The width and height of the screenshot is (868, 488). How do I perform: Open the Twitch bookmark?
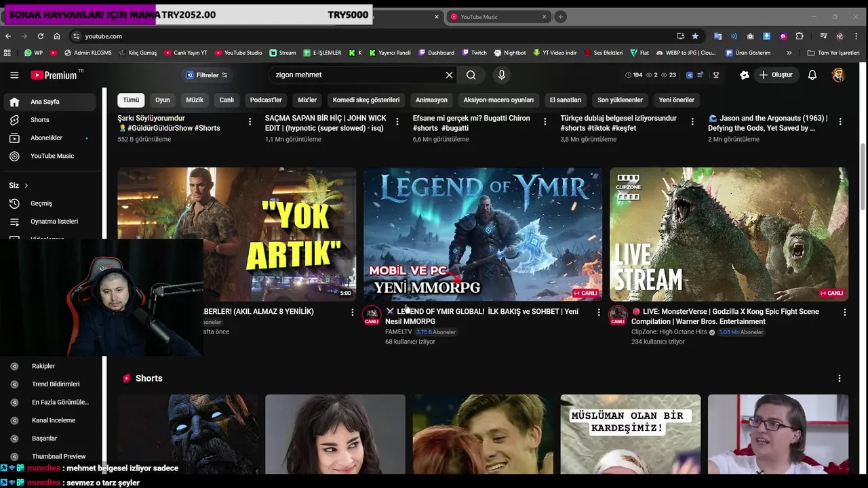pyautogui.click(x=474, y=53)
